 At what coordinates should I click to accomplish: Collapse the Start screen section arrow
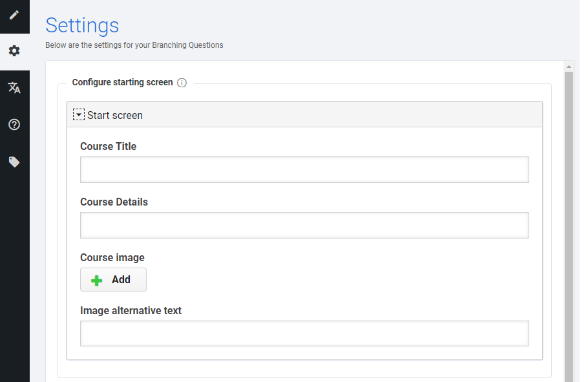tap(79, 115)
